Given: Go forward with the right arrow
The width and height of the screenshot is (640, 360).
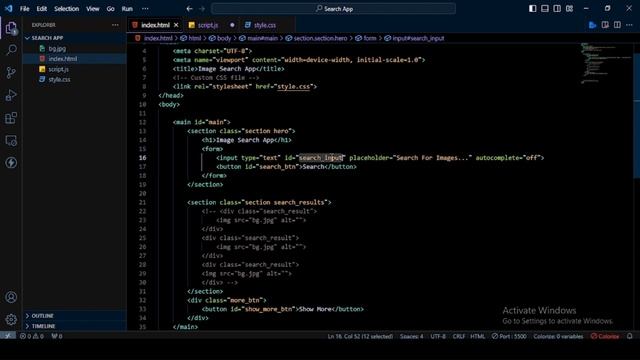Looking at the screenshot, I should pyautogui.click(x=202, y=9).
